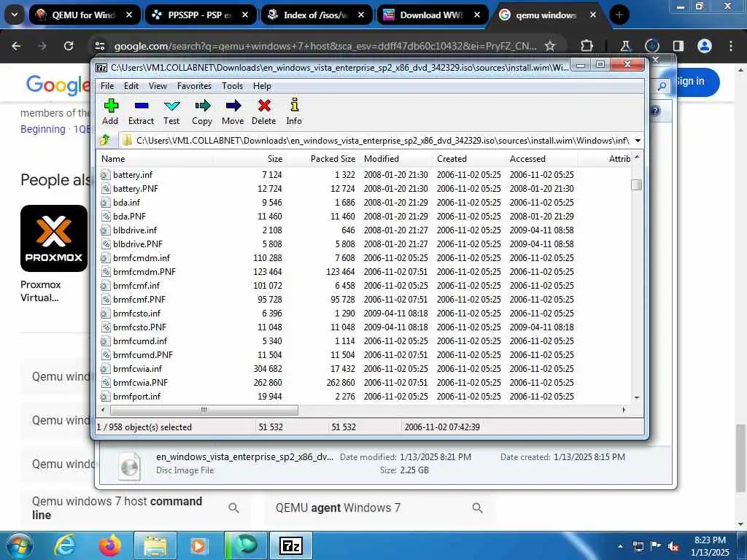Image resolution: width=747 pixels, height=560 pixels.
Task: Select the blbdrive.PNF file
Action: [x=138, y=244]
